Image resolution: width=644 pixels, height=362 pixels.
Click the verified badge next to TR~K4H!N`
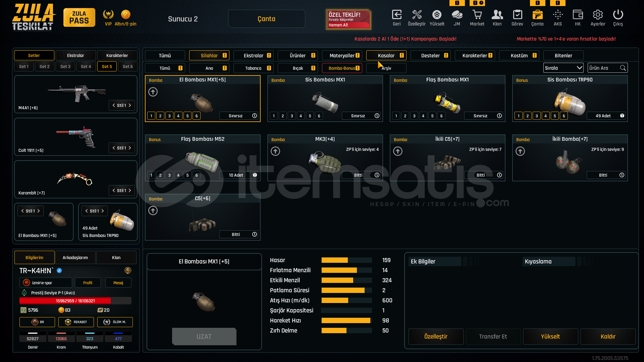(x=59, y=270)
